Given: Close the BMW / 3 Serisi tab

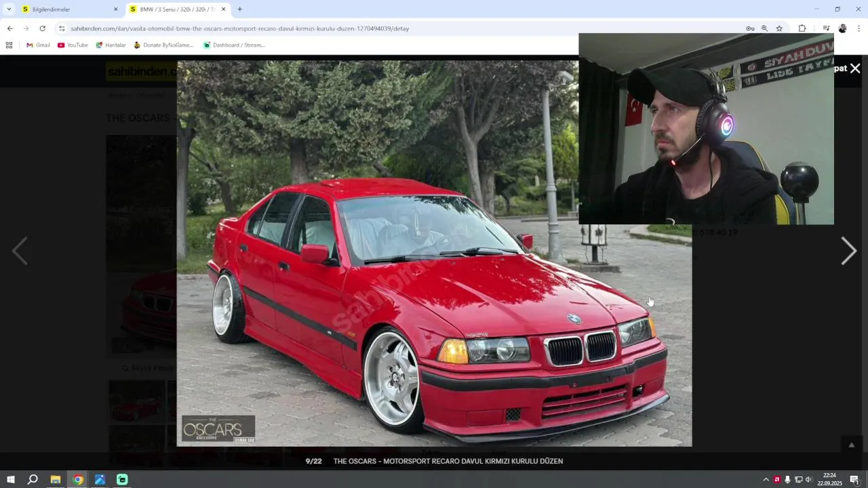Looking at the screenshot, I should pyautogui.click(x=224, y=9).
